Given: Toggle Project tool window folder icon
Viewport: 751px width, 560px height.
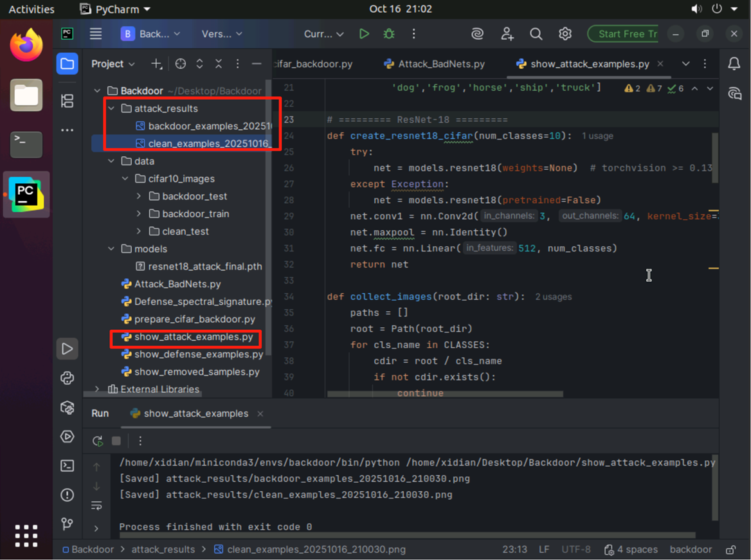Looking at the screenshot, I should point(68,64).
